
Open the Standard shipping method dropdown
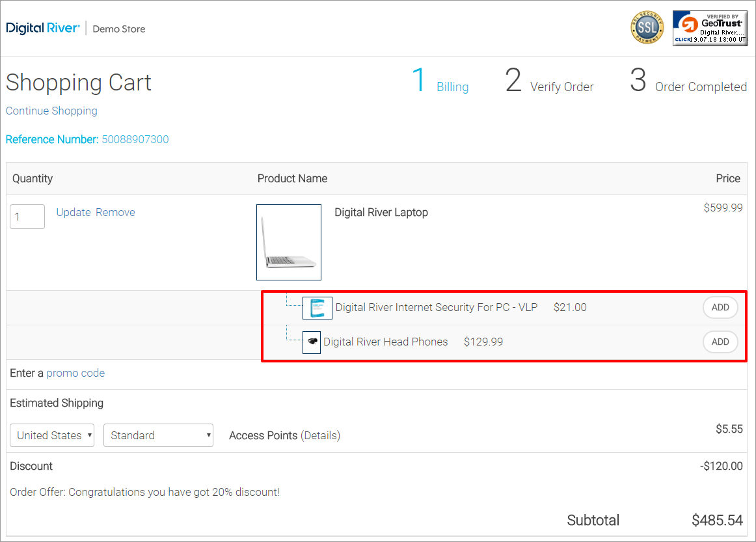tap(158, 435)
